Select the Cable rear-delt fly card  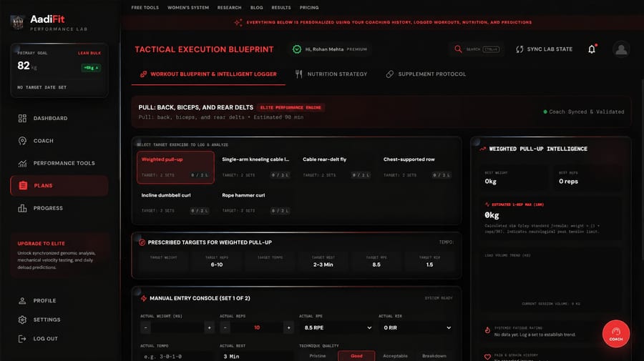click(x=336, y=167)
